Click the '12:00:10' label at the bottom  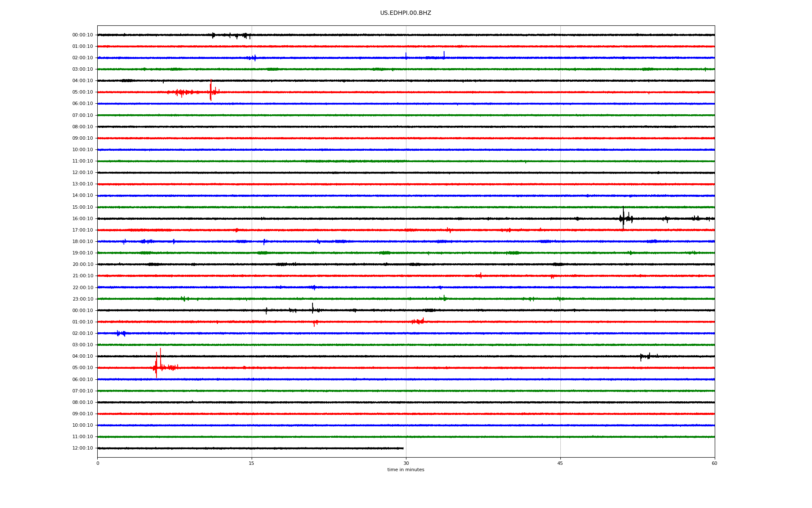coord(82,448)
